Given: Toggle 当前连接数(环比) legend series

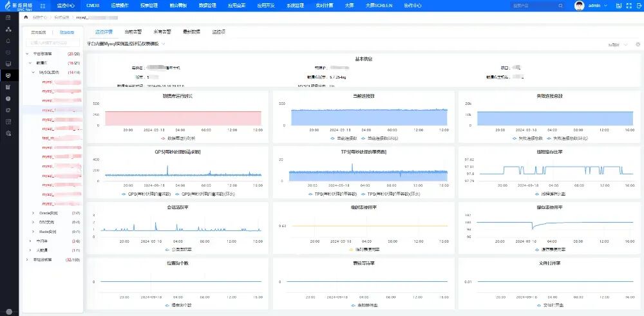Looking at the screenshot, I should [x=380, y=138].
